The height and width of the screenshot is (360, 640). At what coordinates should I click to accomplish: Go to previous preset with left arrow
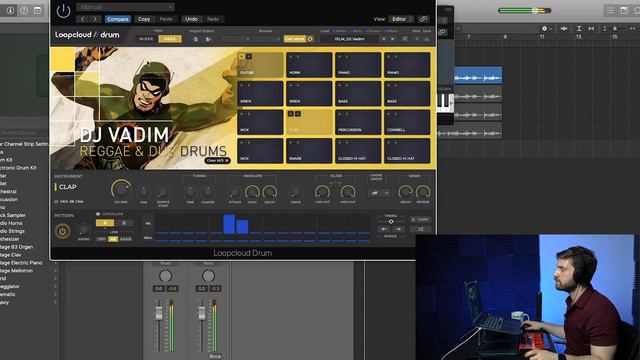82,19
